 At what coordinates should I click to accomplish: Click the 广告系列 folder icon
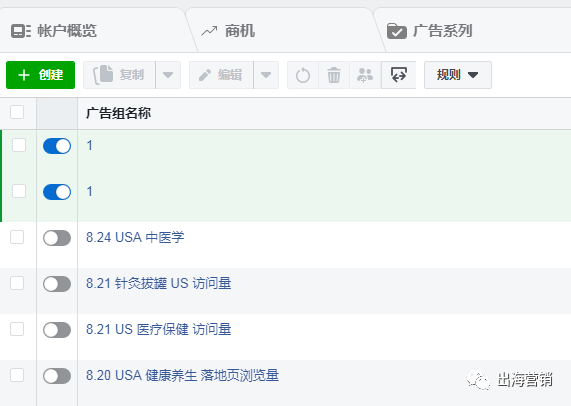[397, 31]
